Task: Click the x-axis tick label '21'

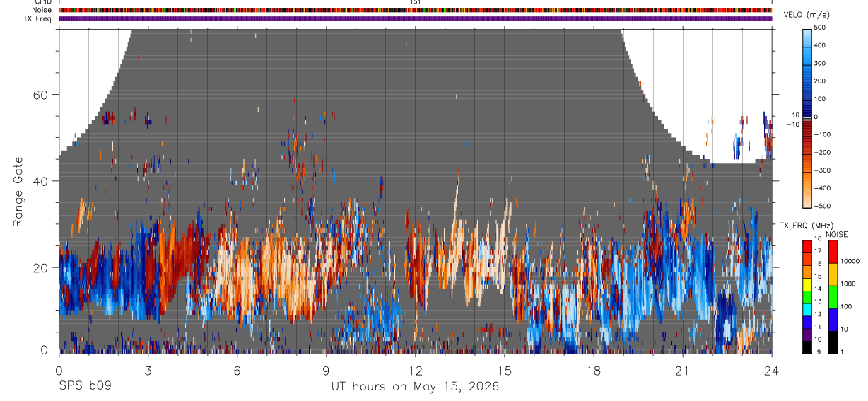Action: tap(682, 371)
